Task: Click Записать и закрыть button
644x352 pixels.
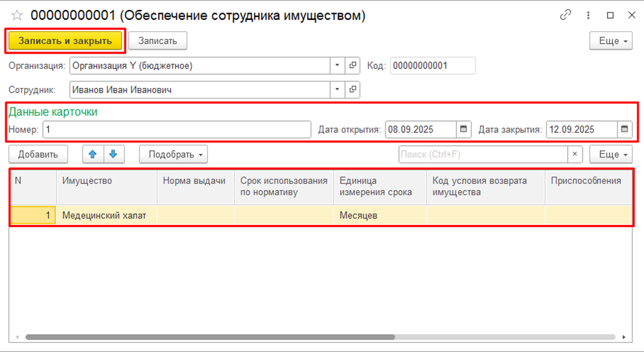Action: point(65,41)
